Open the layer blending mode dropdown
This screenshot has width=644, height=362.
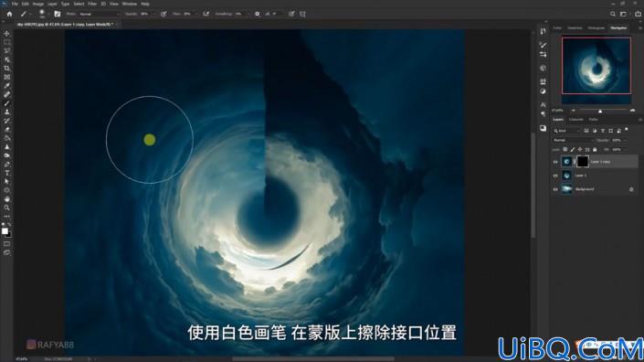573,140
